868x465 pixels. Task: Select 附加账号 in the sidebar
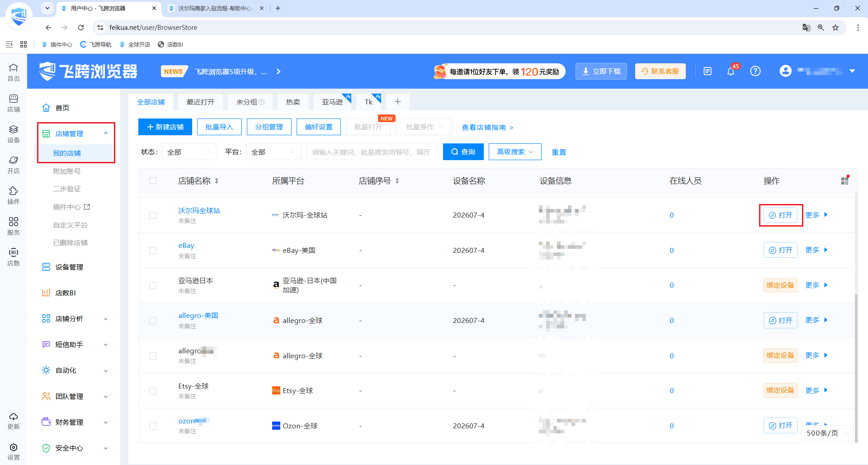67,171
